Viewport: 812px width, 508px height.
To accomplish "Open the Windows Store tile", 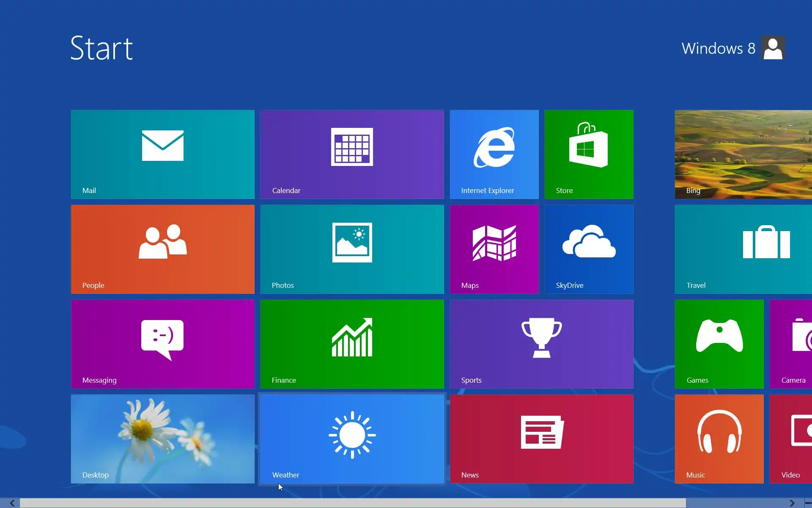I will pos(589,154).
